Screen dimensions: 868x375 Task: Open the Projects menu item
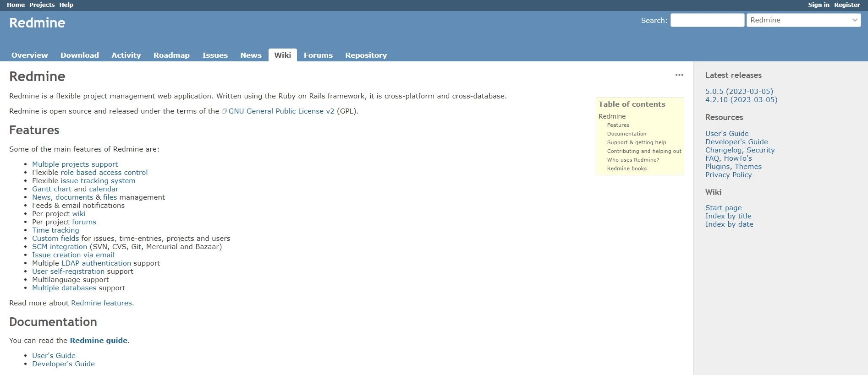tap(42, 5)
